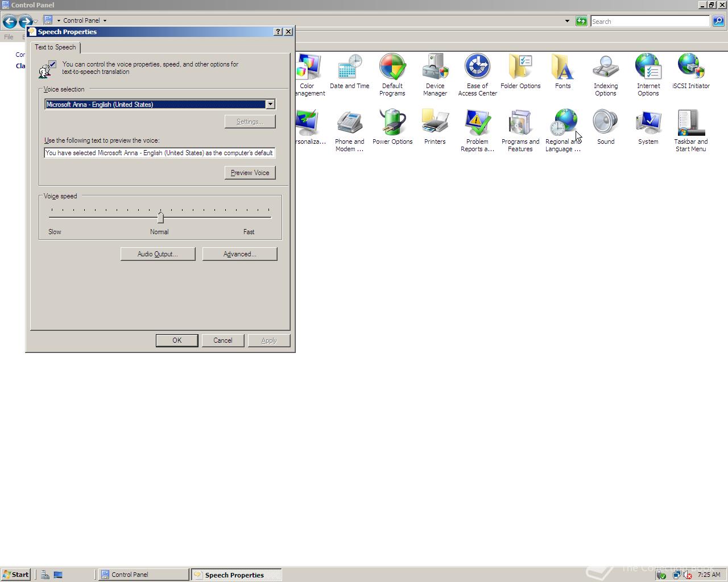This screenshot has width=728, height=582.
Task: Open Device Manager icon
Action: pos(435,75)
